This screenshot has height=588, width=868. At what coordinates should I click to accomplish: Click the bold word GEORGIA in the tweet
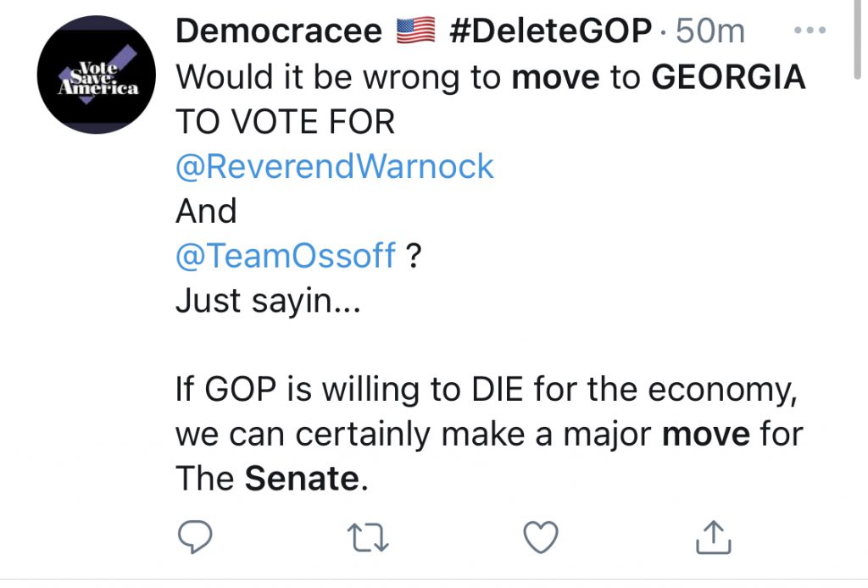(728, 77)
